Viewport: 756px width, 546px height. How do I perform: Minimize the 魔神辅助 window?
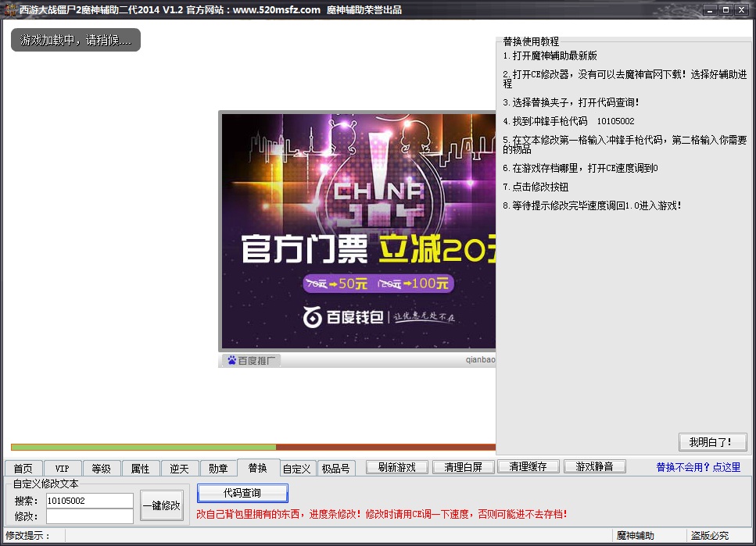click(710, 9)
